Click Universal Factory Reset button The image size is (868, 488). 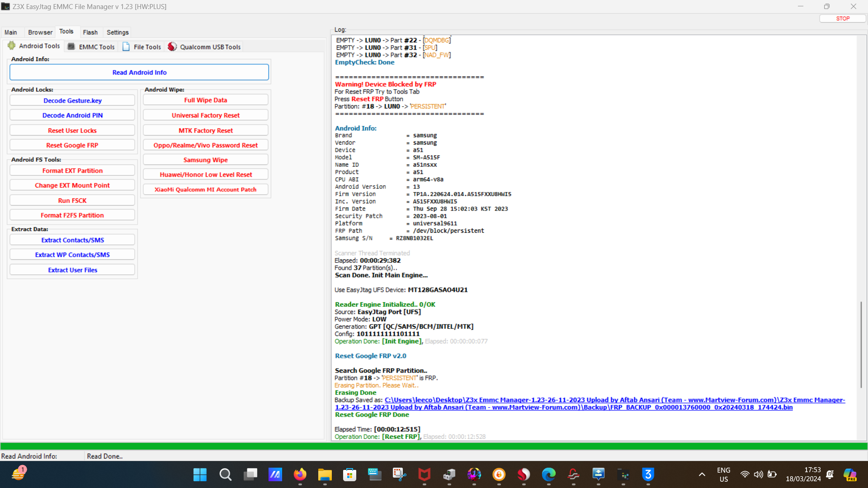(206, 115)
